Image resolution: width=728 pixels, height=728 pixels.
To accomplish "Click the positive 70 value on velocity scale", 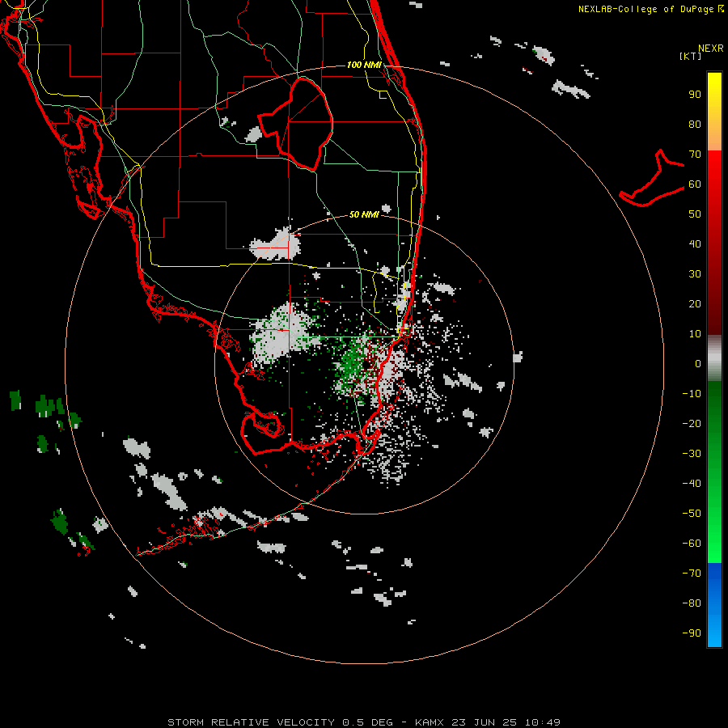I will coord(695,154).
